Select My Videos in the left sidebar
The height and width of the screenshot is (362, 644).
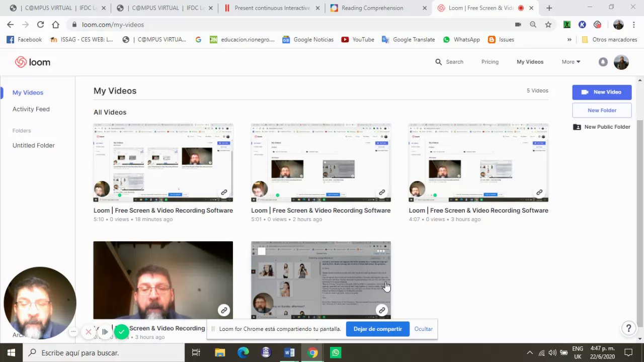(28, 93)
